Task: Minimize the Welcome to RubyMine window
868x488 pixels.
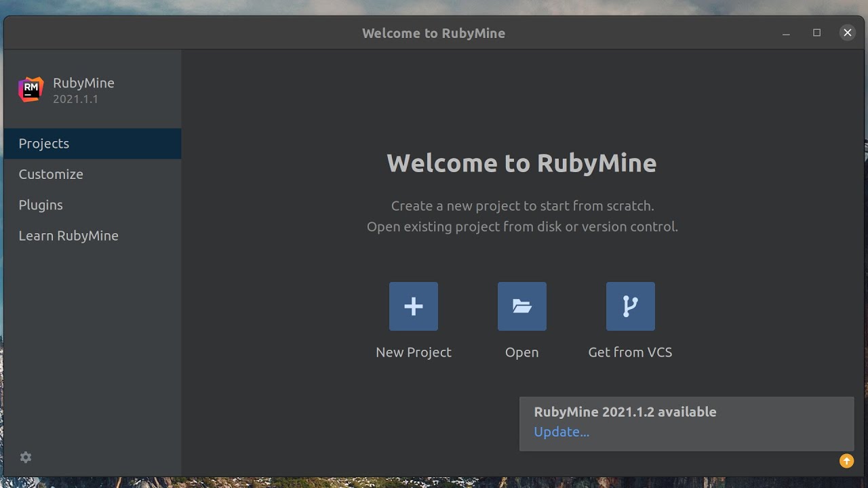Action: pos(786,33)
